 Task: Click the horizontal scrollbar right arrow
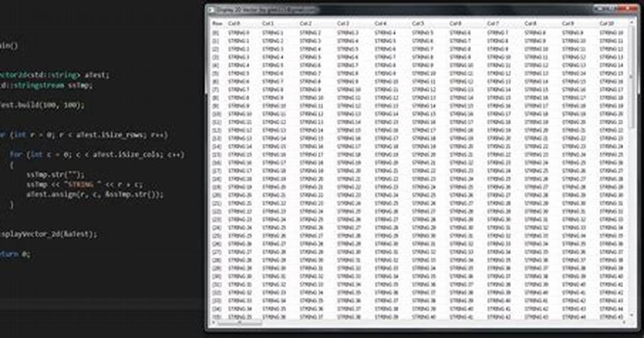(625, 323)
